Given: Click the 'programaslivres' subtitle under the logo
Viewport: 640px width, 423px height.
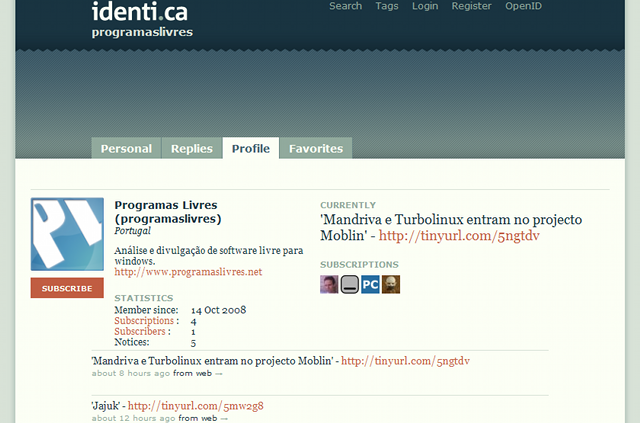Looking at the screenshot, I should (x=142, y=32).
